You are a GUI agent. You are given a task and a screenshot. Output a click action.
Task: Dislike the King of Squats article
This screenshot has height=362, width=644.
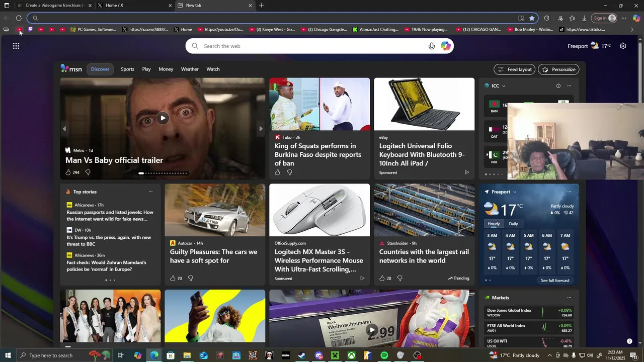click(x=289, y=172)
